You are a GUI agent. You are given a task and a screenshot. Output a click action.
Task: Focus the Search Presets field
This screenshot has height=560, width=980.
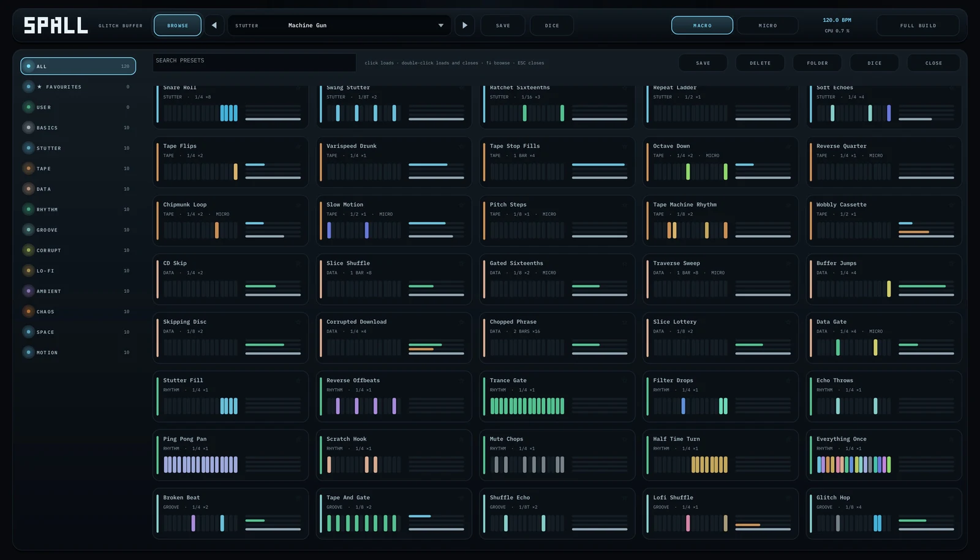[x=254, y=62]
